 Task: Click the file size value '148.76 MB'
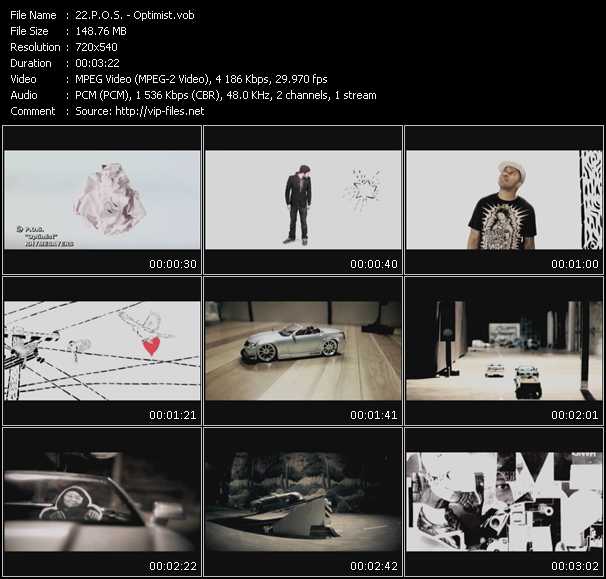tap(101, 31)
